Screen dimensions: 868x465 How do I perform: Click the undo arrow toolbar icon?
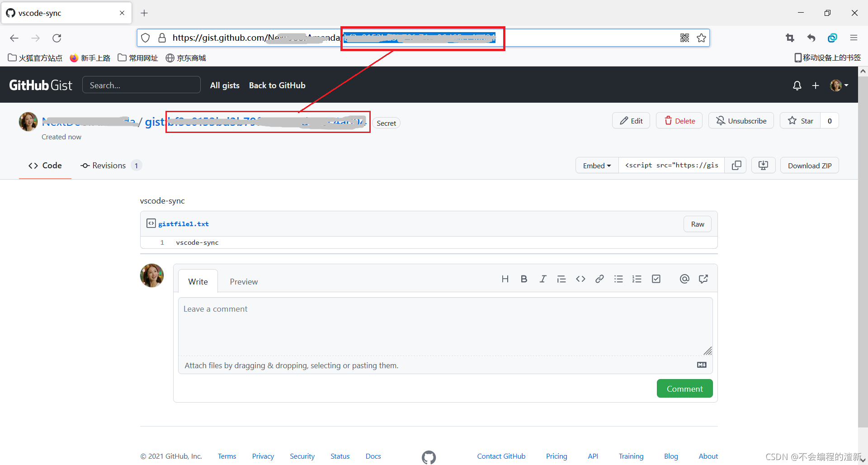[x=811, y=38]
